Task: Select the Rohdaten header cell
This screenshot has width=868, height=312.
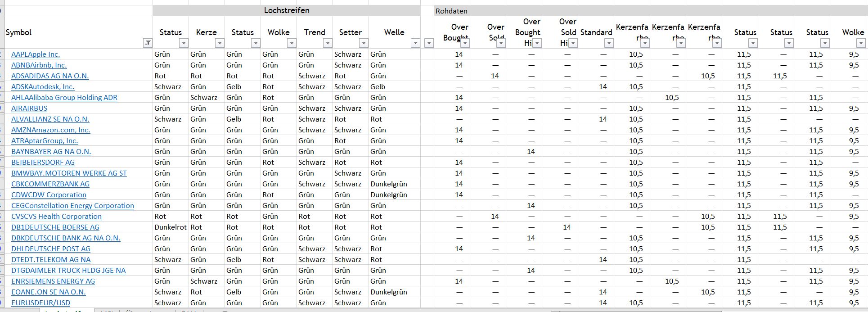Action: (x=451, y=11)
